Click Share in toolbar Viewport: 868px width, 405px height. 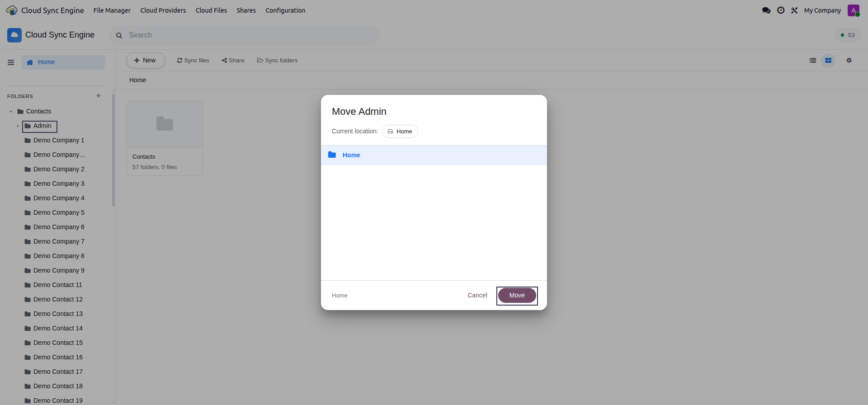coord(233,61)
